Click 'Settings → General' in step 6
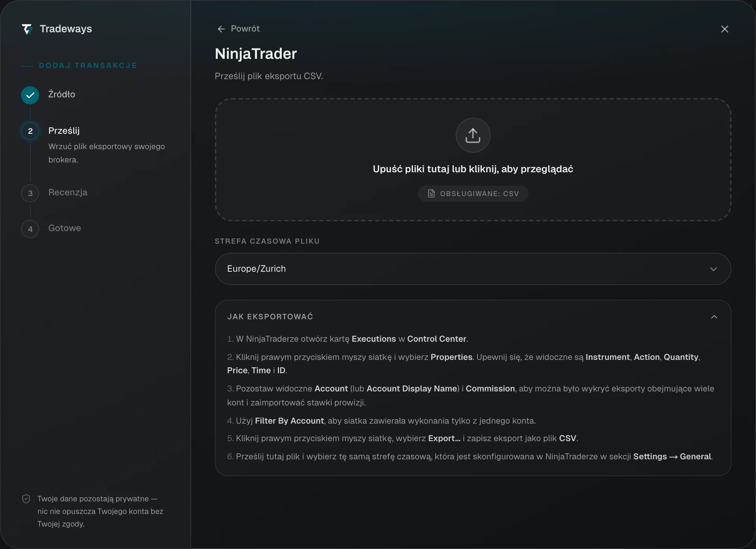 point(672,456)
